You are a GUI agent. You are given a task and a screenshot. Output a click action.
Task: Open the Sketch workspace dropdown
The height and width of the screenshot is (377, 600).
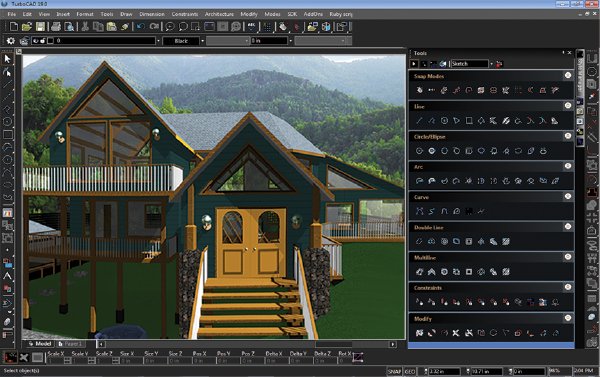point(491,64)
